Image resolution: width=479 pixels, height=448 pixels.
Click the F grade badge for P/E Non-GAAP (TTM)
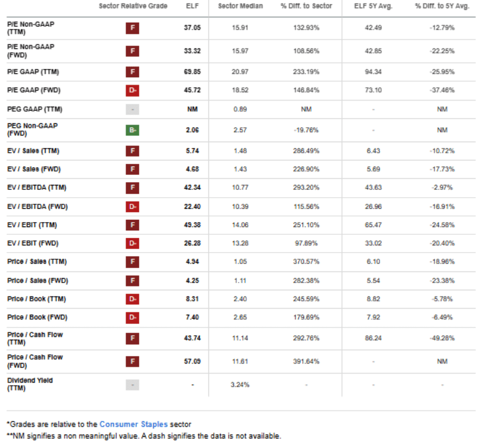[132, 28]
